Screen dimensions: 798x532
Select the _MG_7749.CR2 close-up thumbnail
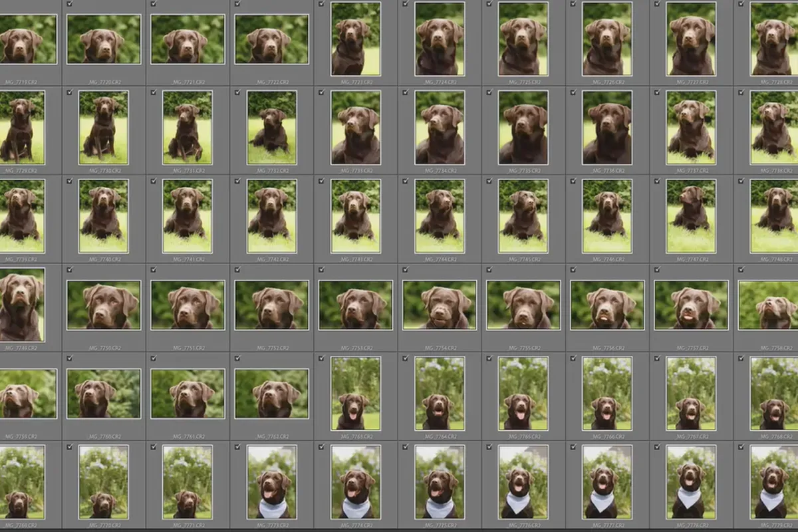21,305
